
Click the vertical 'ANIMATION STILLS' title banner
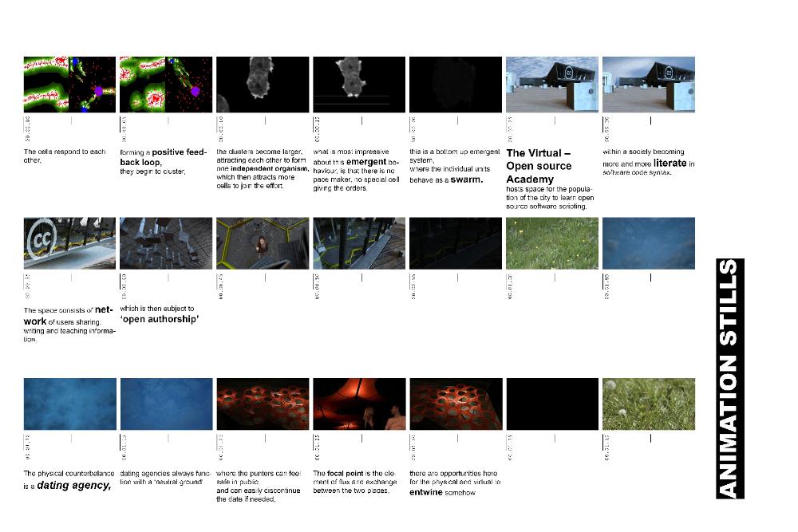[x=731, y=378]
